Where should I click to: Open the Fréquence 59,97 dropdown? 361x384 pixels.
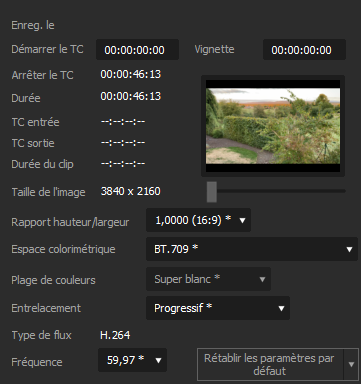coord(132,360)
